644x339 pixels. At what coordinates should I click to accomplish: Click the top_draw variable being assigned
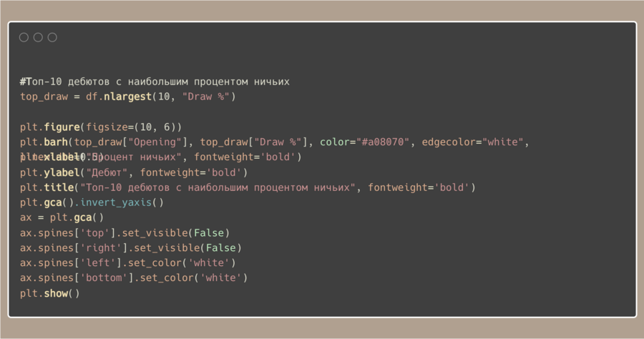coord(44,97)
